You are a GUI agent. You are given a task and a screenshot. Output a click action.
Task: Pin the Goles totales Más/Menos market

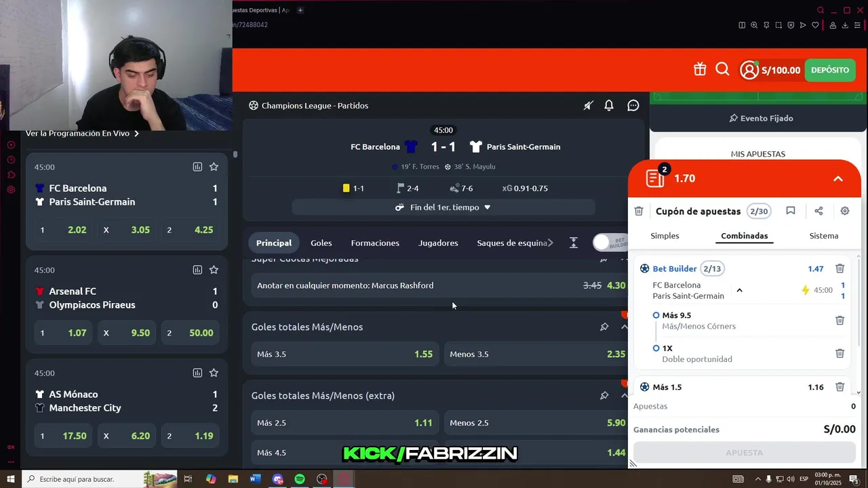(x=604, y=327)
